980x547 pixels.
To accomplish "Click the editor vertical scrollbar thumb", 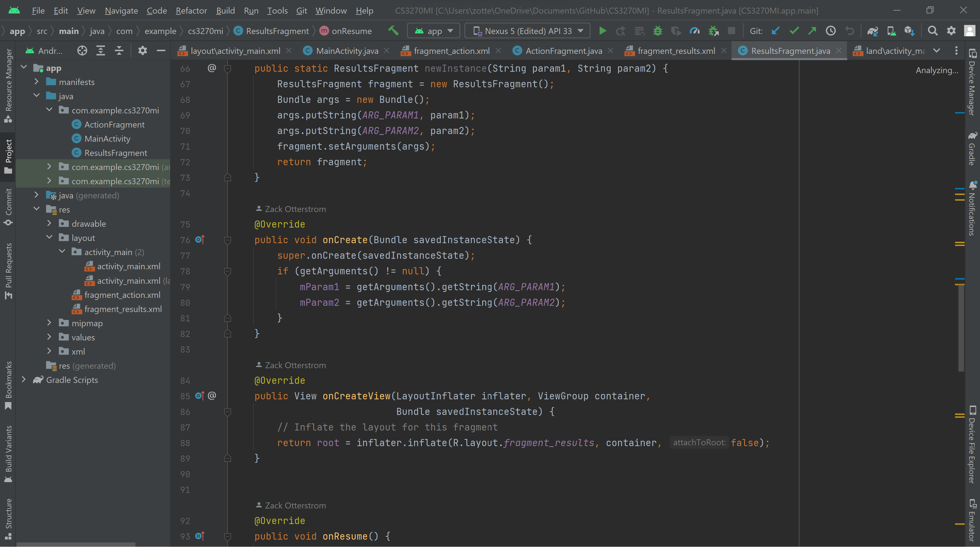I will [961, 328].
